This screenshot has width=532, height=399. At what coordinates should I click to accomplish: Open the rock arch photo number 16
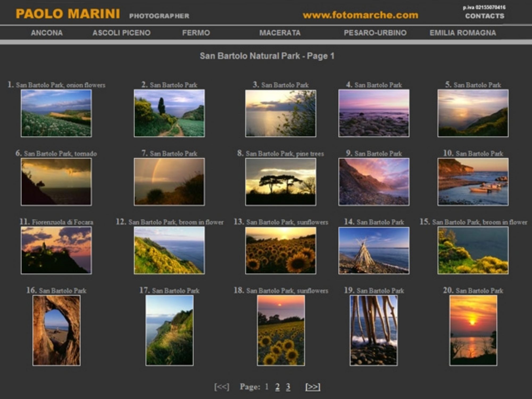click(x=56, y=330)
